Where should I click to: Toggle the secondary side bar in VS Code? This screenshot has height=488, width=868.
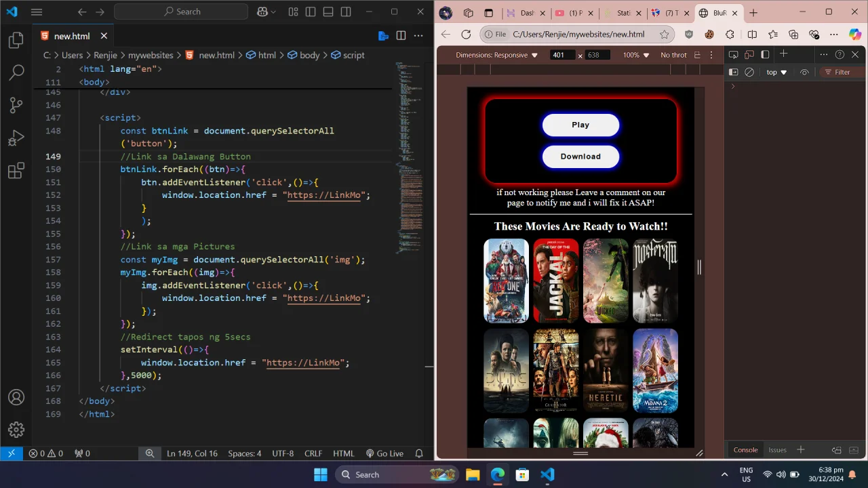(346, 12)
